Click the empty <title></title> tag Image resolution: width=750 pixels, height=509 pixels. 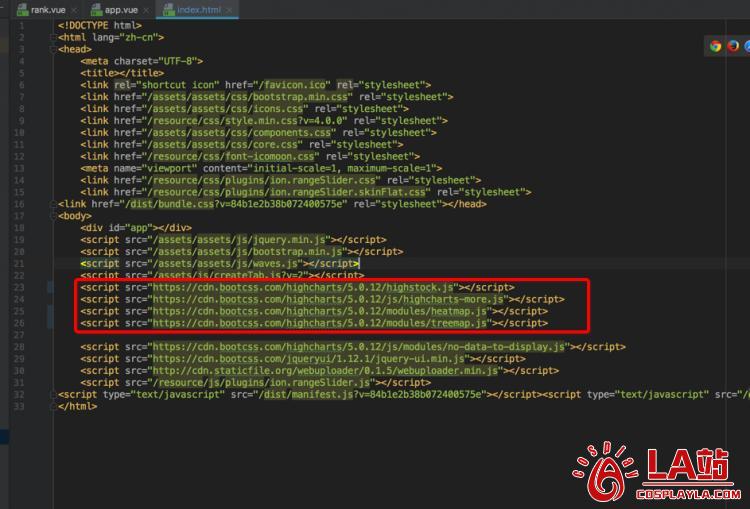click(x=122, y=73)
